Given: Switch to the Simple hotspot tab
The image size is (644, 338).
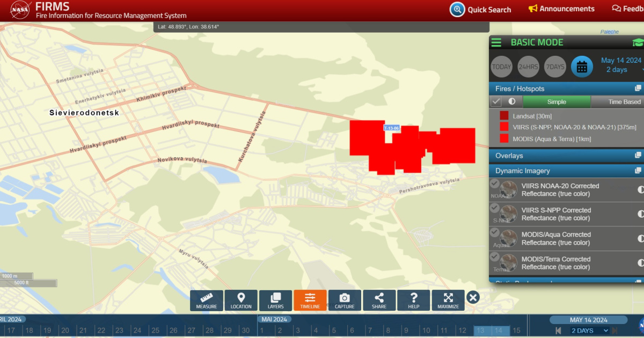Looking at the screenshot, I should [x=557, y=102].
